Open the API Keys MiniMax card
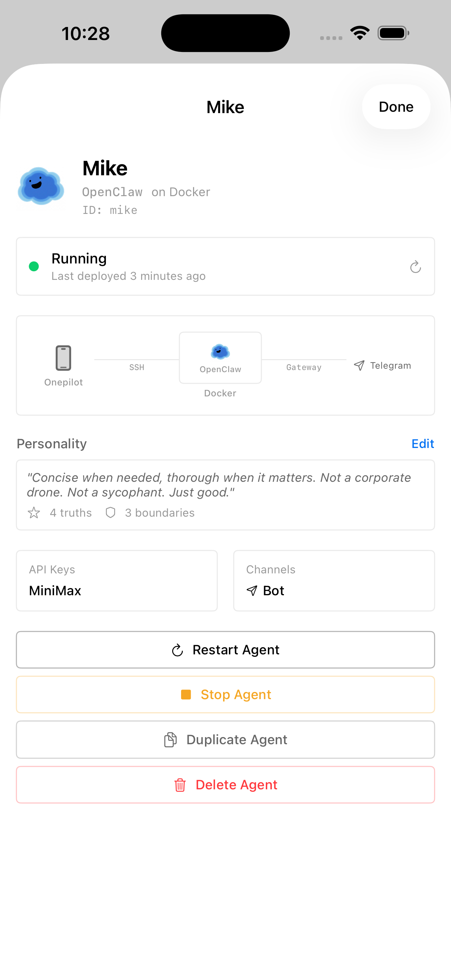 click(x=117, y=581)
